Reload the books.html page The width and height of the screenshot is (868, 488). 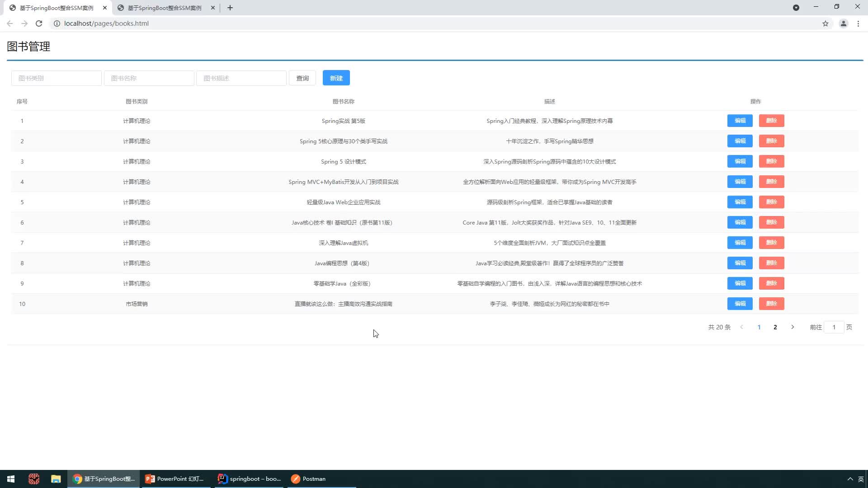tap(39, 23)
